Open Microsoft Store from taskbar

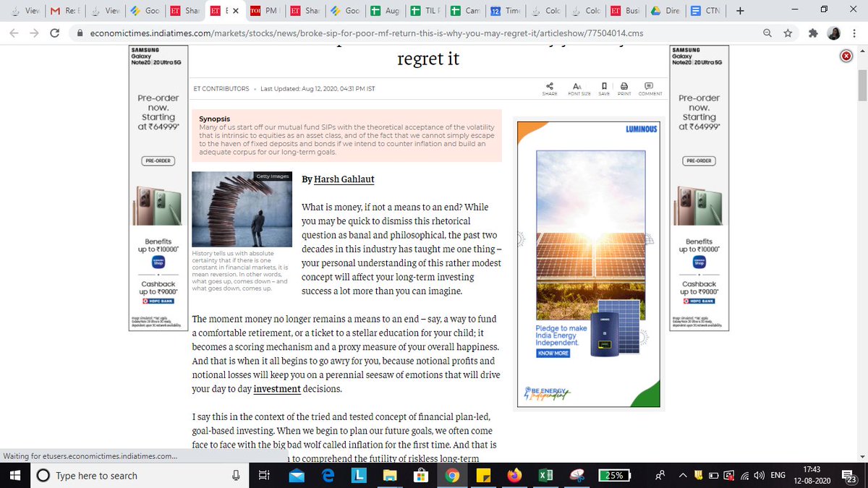point(421,475)
